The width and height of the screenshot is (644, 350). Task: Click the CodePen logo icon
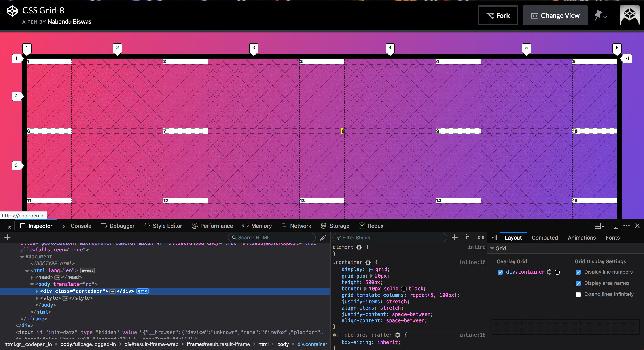click(12, 11)
